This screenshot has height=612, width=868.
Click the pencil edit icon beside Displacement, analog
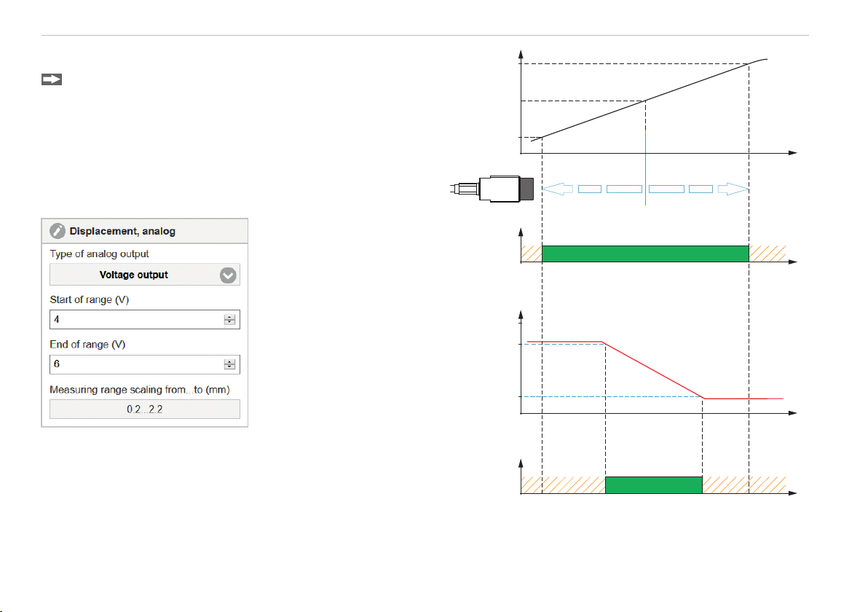coord(57,231)
